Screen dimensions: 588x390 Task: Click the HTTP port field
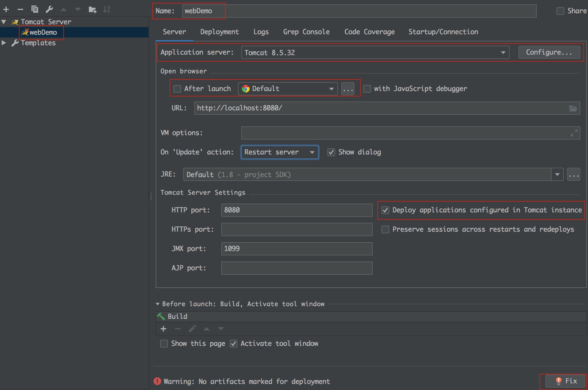click(x=297, y=210)
